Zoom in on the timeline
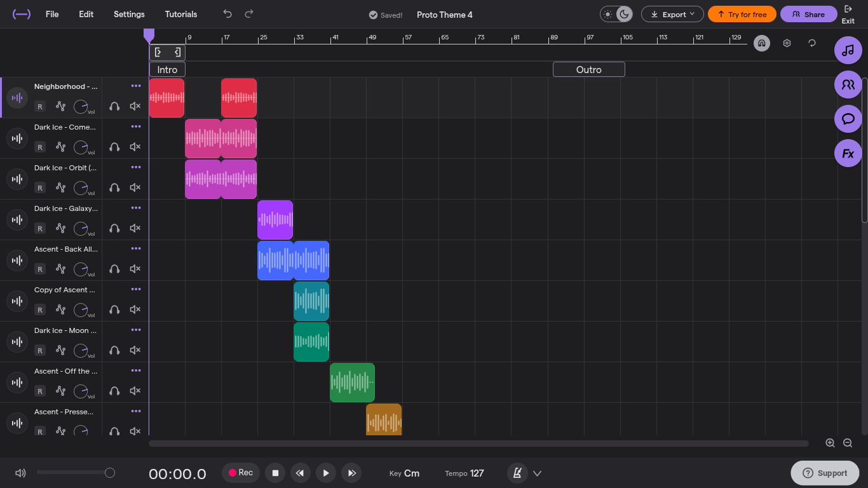 [830, 443]
